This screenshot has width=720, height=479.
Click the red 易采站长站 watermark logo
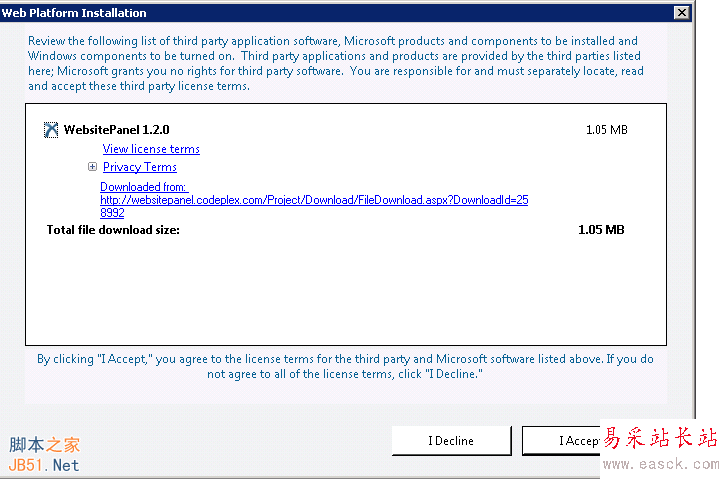click(660, 438)
